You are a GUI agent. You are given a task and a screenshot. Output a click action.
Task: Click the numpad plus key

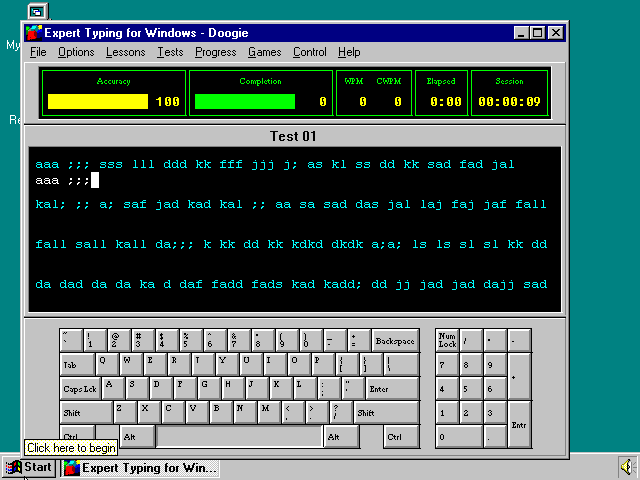click(520, 377)
